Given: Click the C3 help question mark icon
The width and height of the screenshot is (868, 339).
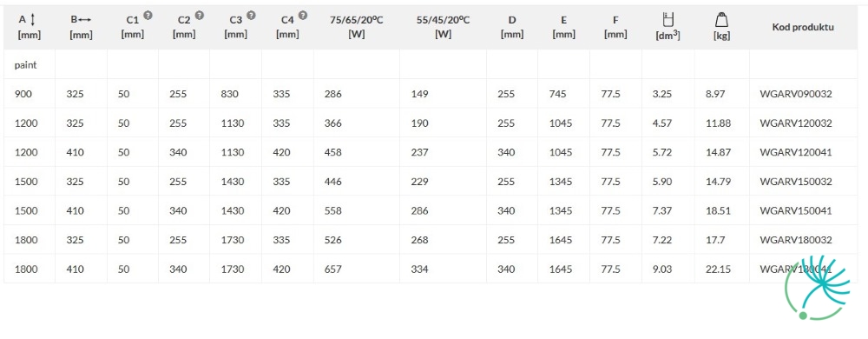Looking at the screenshot, I should (x=251, y=15).
